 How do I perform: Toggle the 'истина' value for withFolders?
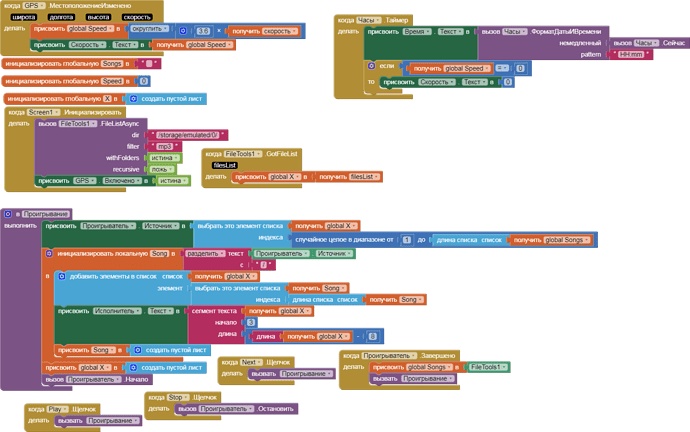[x=165, y=157]
